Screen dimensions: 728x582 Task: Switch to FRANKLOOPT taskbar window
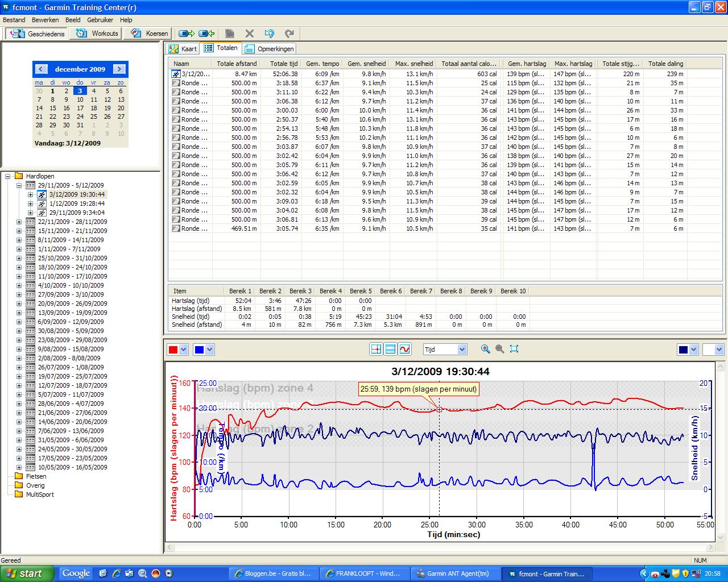364,573
